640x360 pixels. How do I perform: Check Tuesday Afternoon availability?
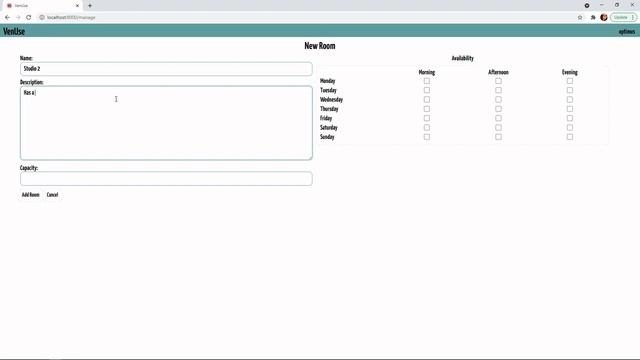pyautogui.click(x=498, y=90)
